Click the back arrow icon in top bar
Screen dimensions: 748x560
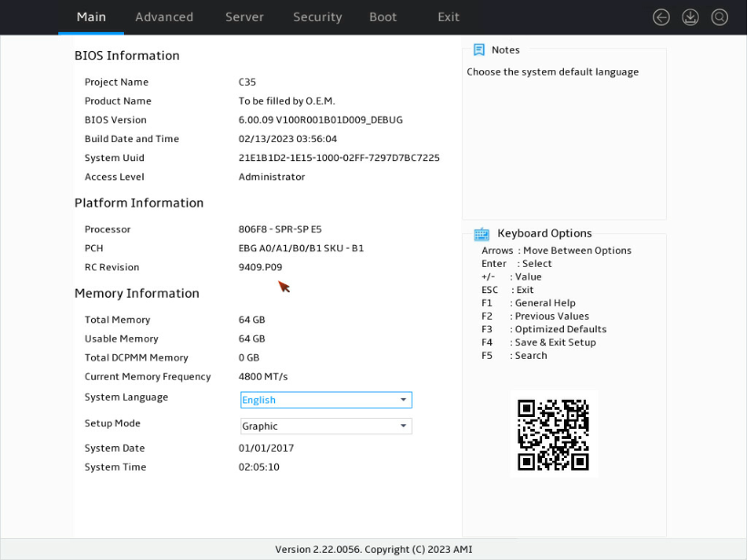coord(661,17)
